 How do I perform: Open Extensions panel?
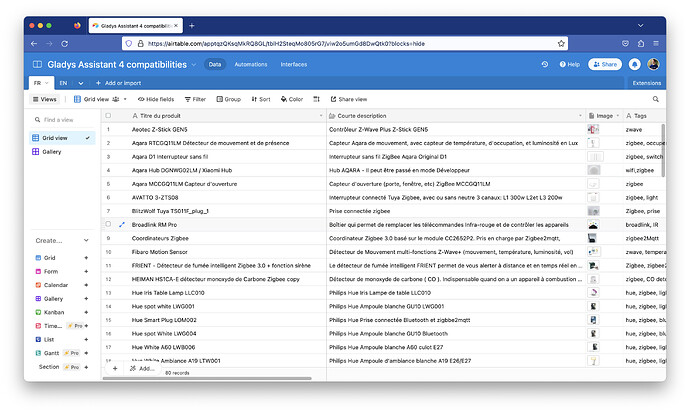646,83
